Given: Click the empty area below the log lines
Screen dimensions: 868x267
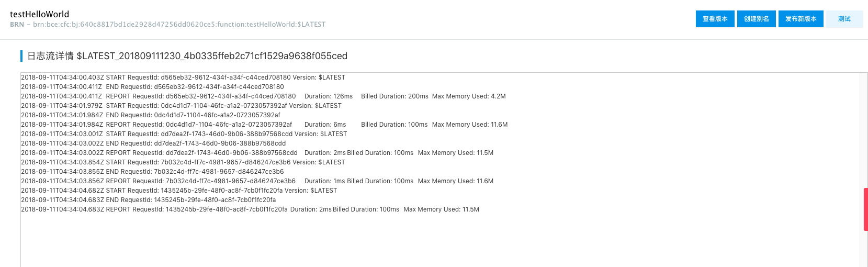Looking at the screenshot, I should pyautogui.click(x=439, y=241).
